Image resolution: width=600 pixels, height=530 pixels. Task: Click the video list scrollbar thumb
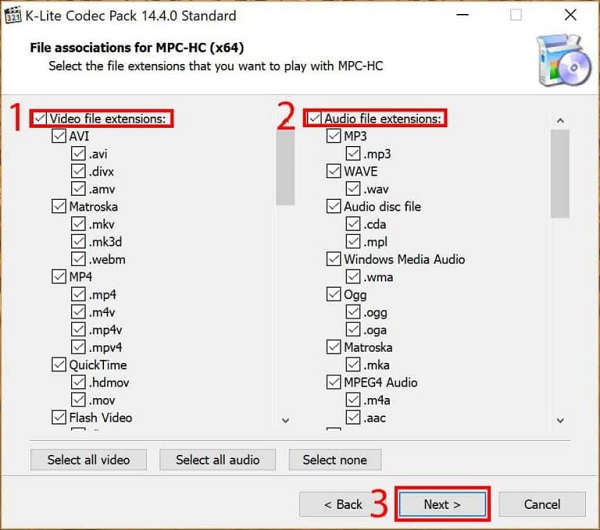(x=285, y=167)
